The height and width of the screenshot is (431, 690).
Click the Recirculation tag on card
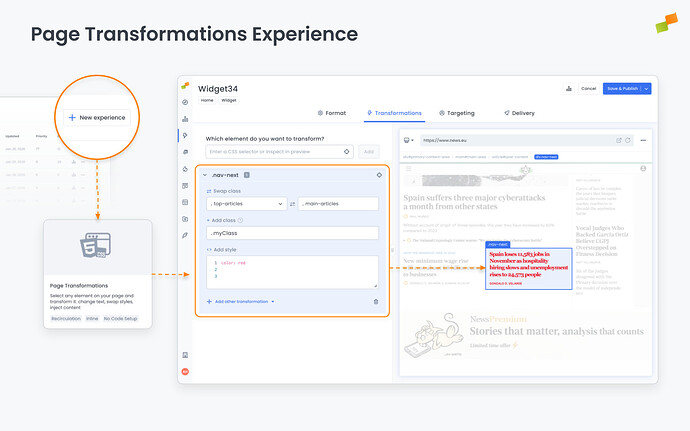coord(66,318)
